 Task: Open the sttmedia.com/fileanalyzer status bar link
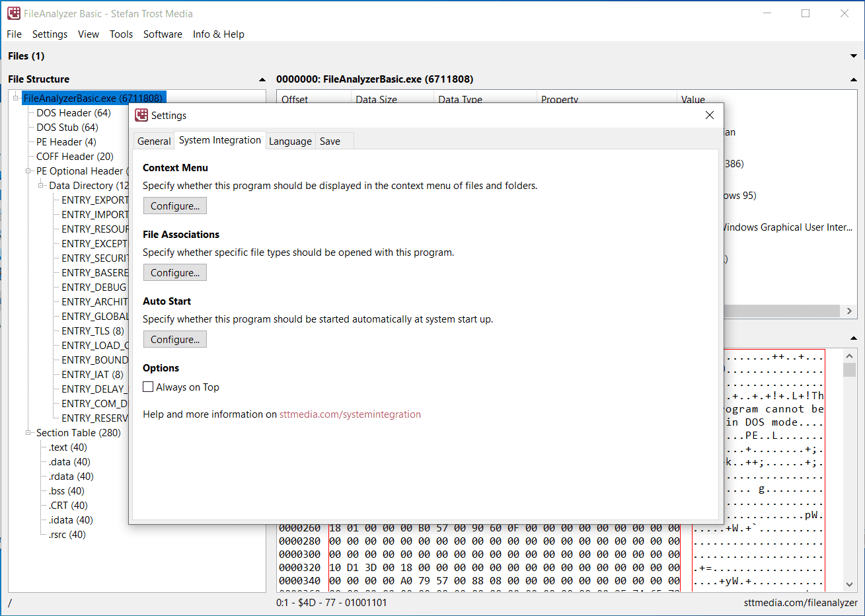tap(800, 603)
